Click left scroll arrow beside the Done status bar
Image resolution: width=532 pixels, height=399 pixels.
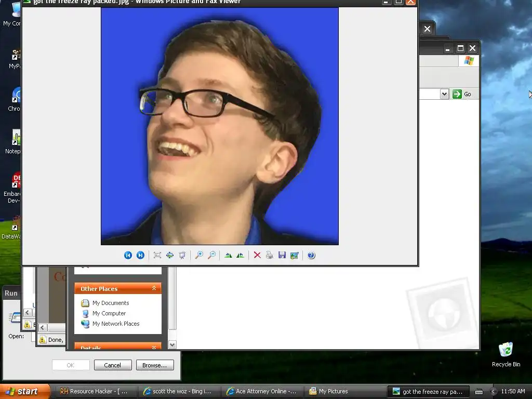[x=43, y=327]
